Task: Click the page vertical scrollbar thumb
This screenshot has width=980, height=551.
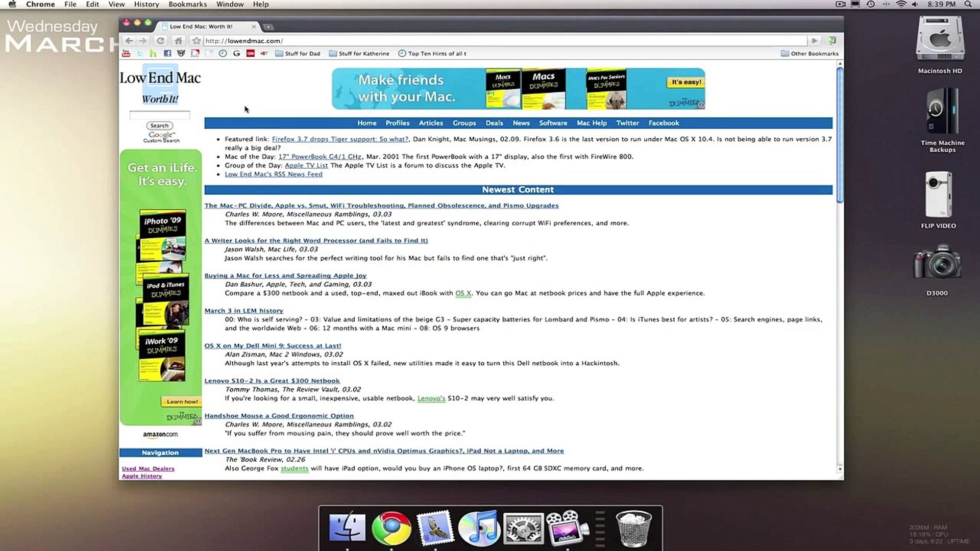Action: point(840,135)
